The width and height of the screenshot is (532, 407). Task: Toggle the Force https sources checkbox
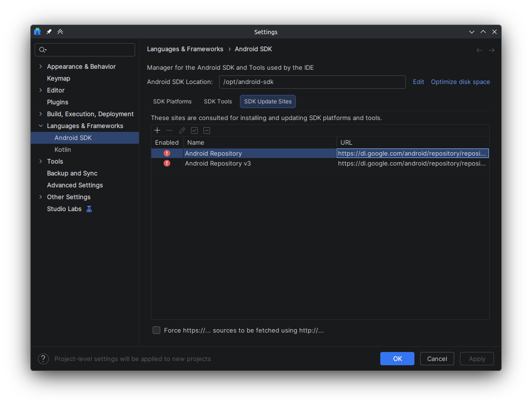[x=156, y=330]
